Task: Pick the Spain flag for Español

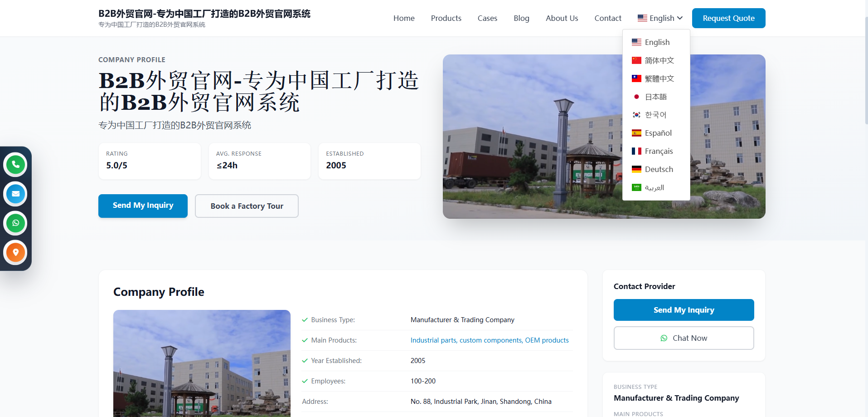Action: [x=636, y=133]
